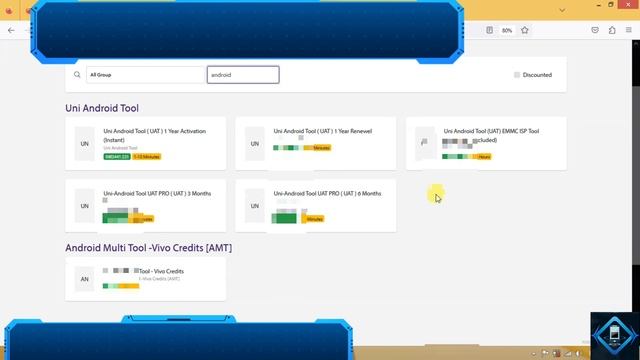Image resolution: width=640 pixels, height=360 pixels.
Task: Open Android Multi Tool Vivo Credits card
Action: pos(146,279)
